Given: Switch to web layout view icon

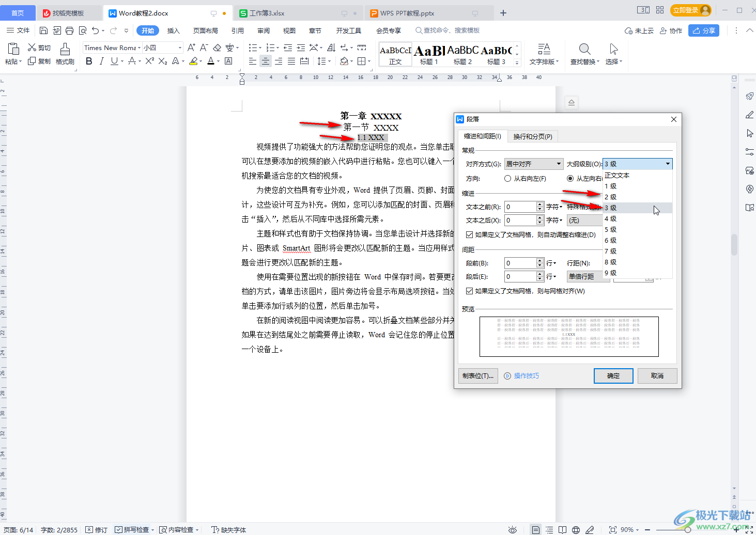Looking at the screenshot, I should [576, 530].
